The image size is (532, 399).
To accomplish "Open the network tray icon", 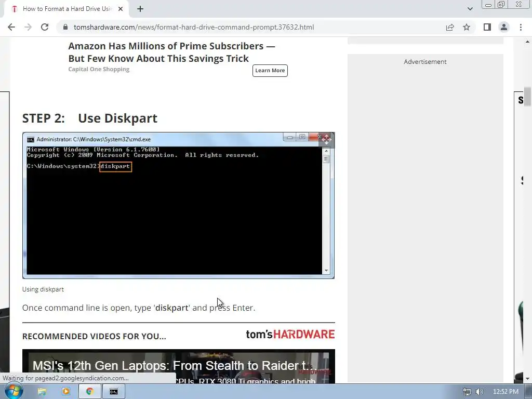I will click(x=467, y=392).
